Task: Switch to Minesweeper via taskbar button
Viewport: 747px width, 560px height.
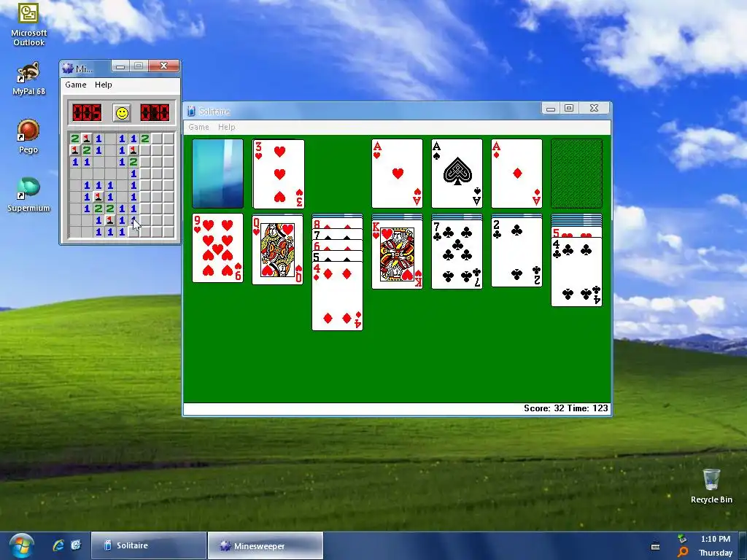Action: [266, 545]
